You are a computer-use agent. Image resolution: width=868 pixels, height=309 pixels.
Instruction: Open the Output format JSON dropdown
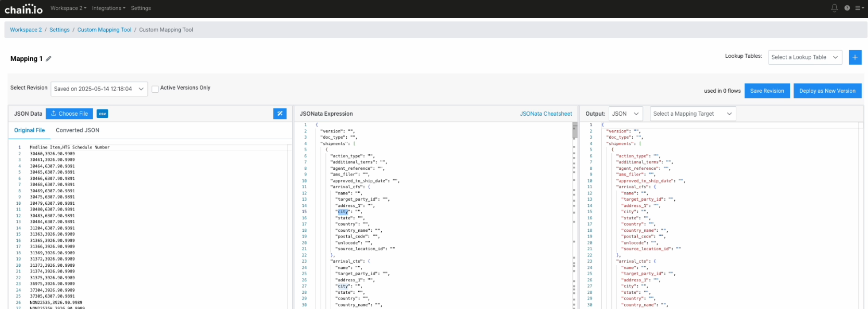pyautogui.click(x=626, y=114)
